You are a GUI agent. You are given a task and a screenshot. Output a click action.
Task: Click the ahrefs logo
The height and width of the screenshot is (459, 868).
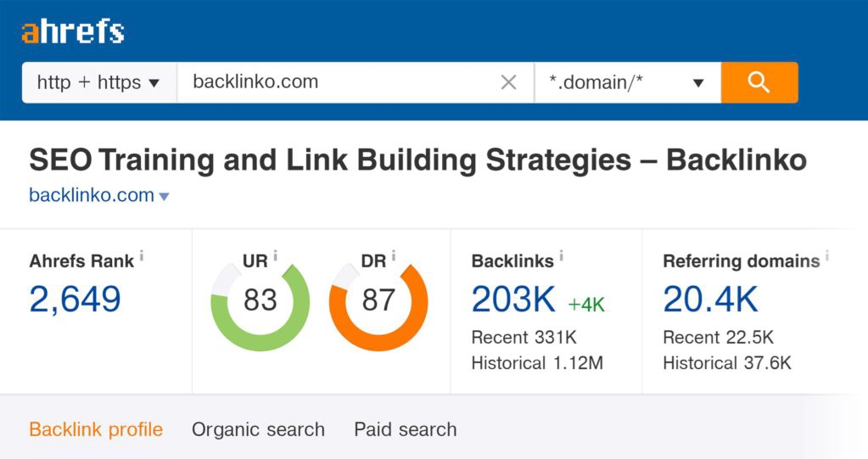tap(73, 32)
